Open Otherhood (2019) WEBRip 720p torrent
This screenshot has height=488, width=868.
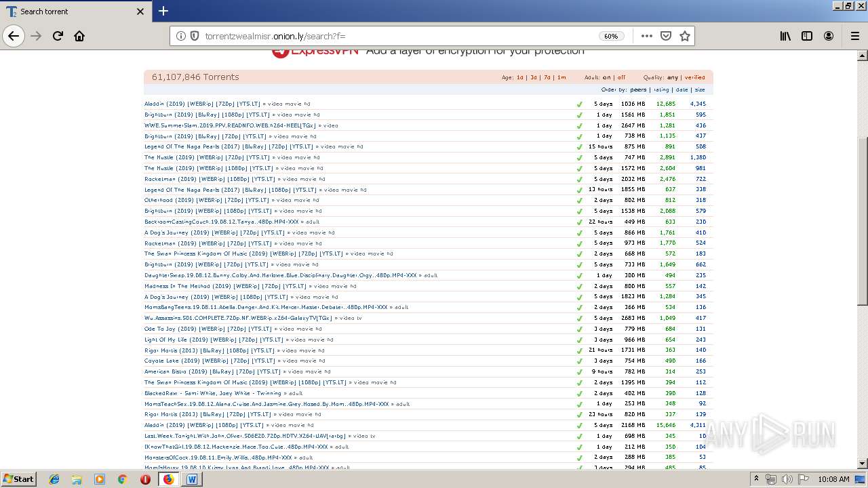pyautogui.click(x=207, y=200)
